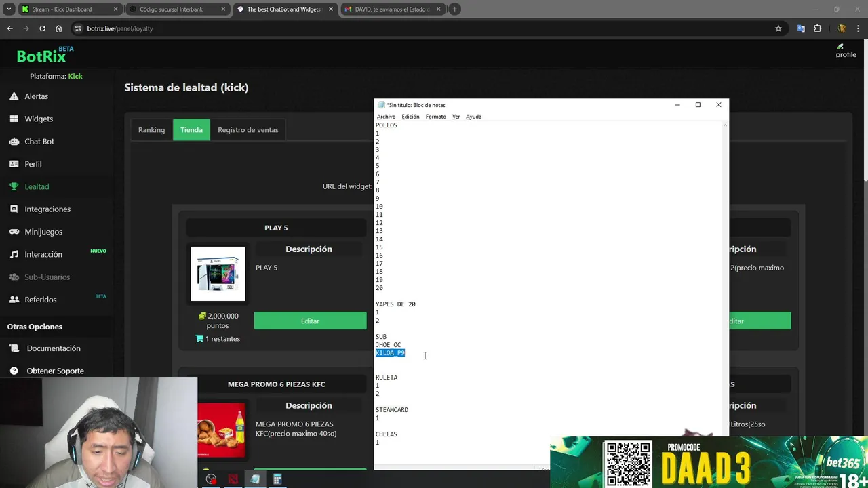Open the Widgets grid icon
Image resolution: width=868 pixels, height=488 pixels.
pos(14,119)
